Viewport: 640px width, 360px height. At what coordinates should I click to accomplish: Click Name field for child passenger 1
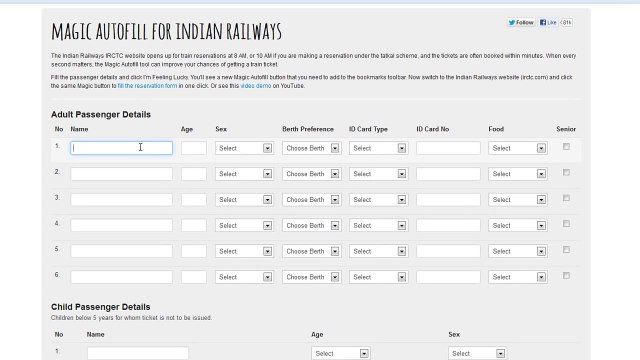pyautogui.click(x=138, y=353)
